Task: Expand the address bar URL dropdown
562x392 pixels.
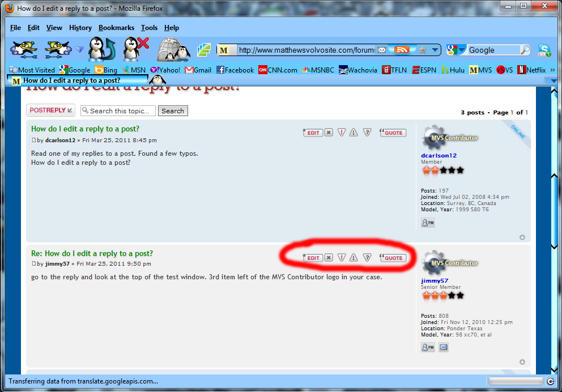Action: click(x=435, y=50)
